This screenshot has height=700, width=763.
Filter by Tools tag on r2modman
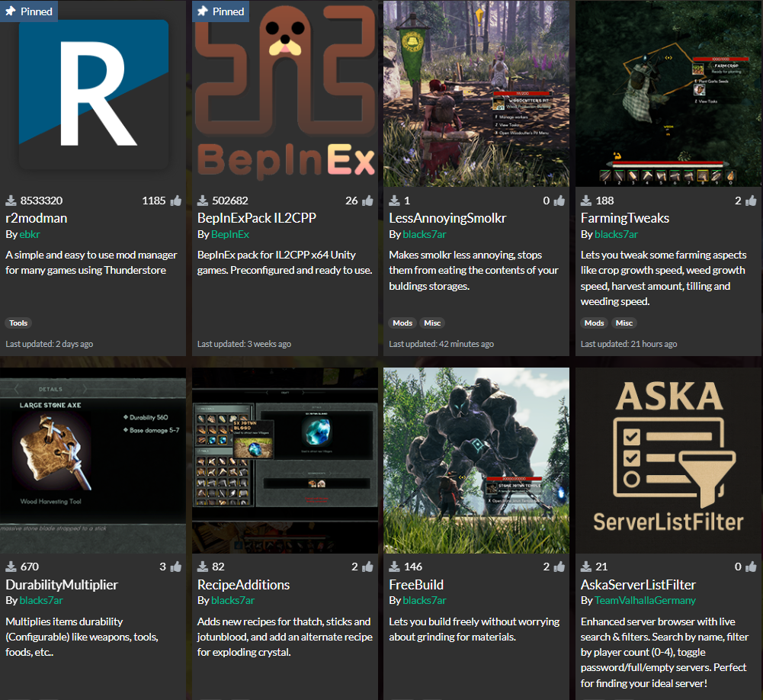click(x=18, y=323)
